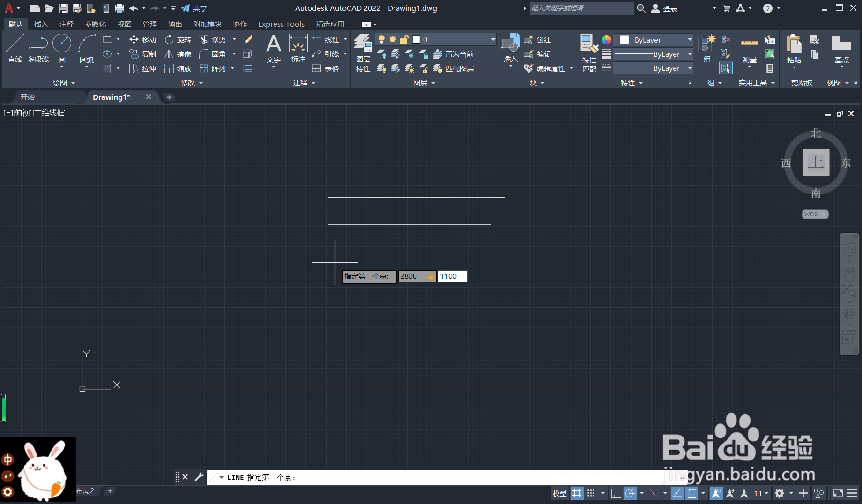Image resolution: width=862 pixels, height=504 pixels.
Task: Open the Annotate (注释) ribbon tab
Action: [67, 24]
